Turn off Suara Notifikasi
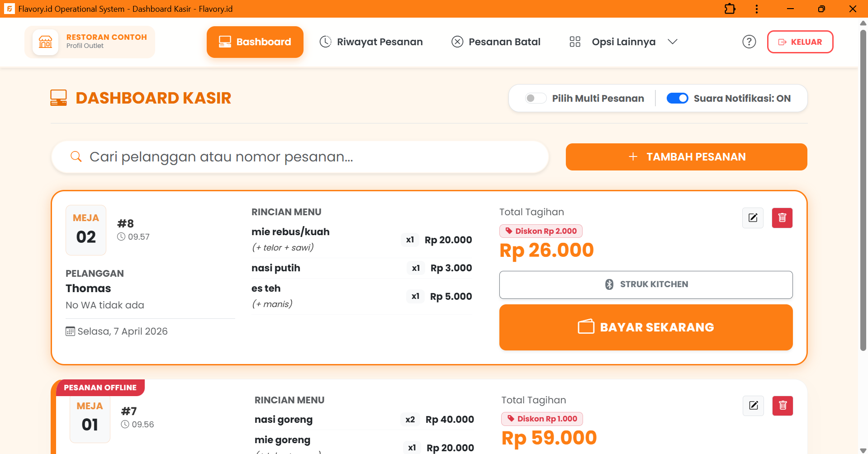The height and width of the screenshot is (454, 868). [678, 98]
